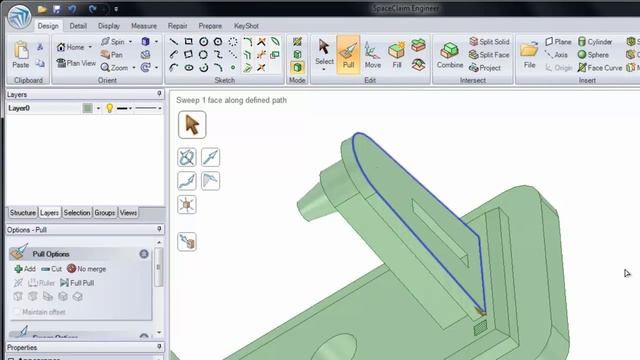This screenshot has width=640, height=360.
Task: Insert a Plane
Action: (558, 42)
